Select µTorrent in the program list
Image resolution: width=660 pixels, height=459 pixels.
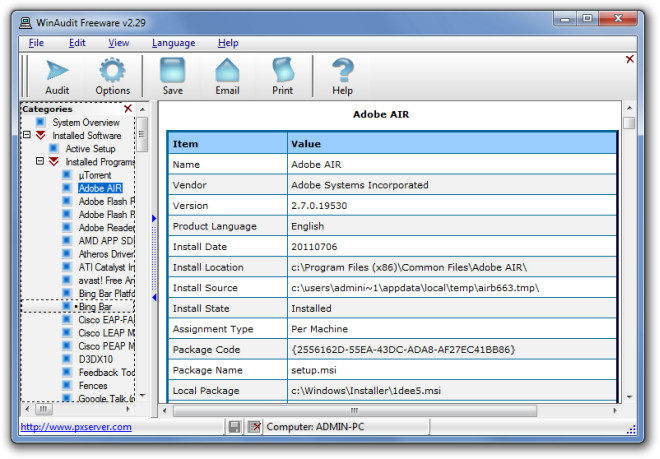[x=95, y=175]
